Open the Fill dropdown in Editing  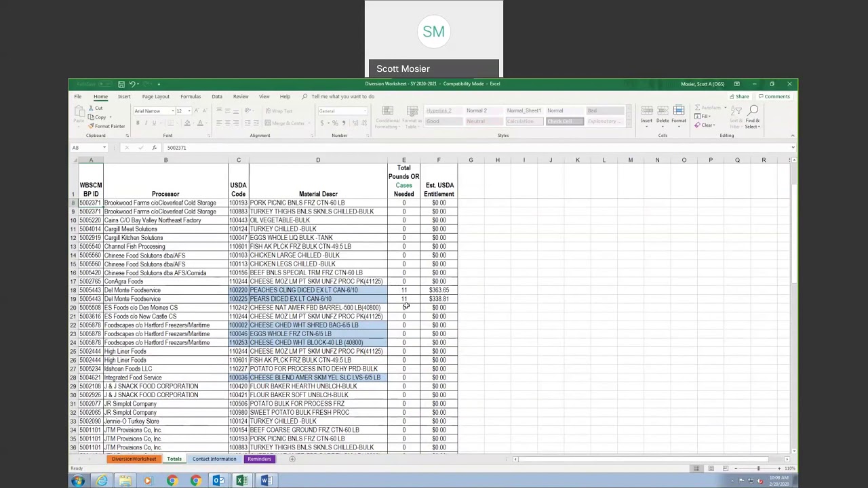pyautogui.click(x=704, y=117)
